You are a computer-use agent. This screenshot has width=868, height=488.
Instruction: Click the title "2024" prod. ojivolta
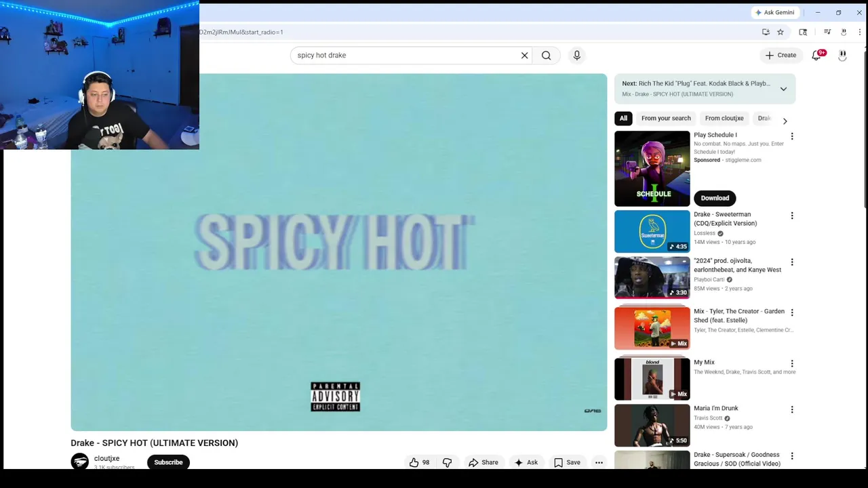pos(737,265)
